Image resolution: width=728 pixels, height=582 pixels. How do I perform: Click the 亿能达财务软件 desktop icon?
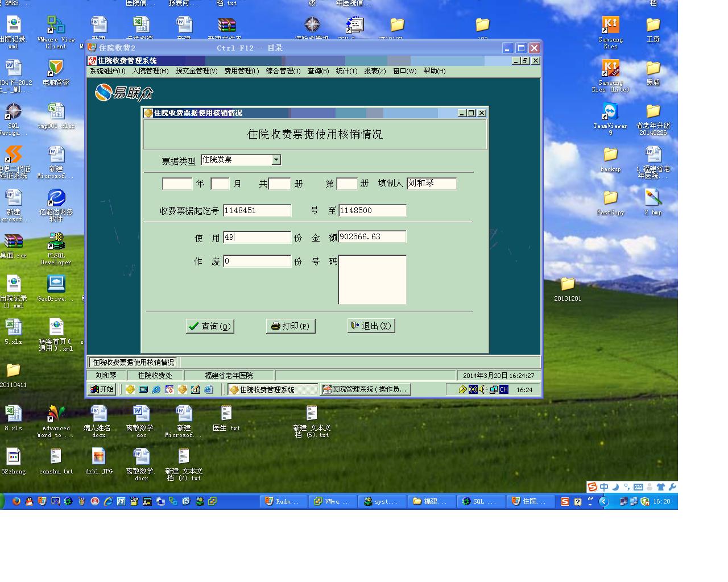56,205
